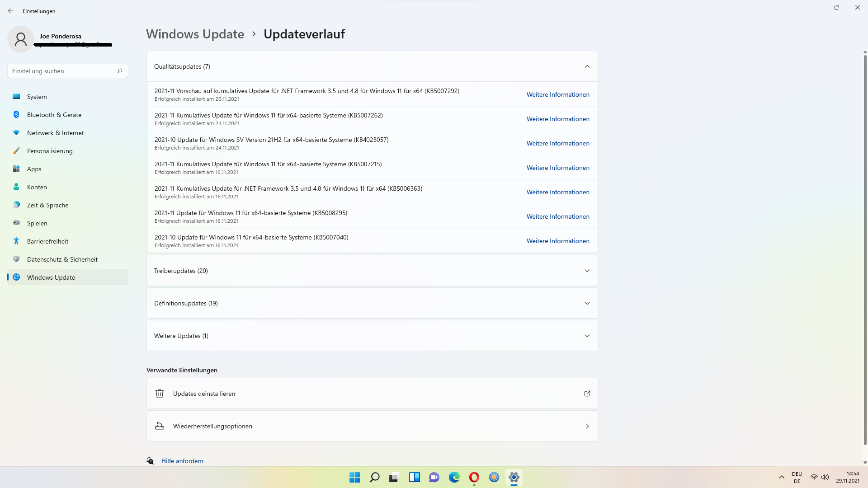Open Bluetooth & Geräte settings
Viewport: 868px width, 488px height.
[54, 115]
